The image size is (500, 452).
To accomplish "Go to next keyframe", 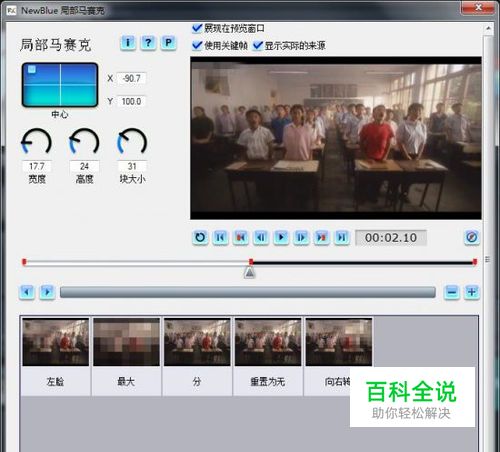I will (322, 237).
